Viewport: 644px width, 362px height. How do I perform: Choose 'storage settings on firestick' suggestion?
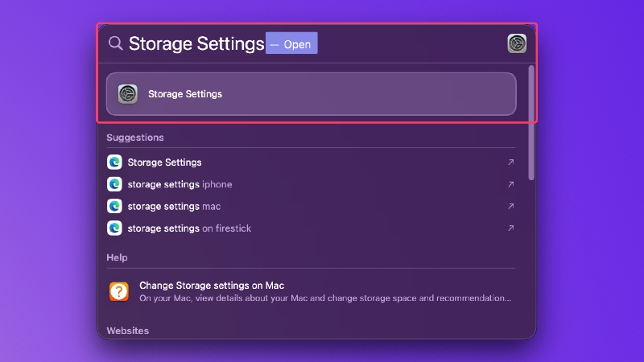(311, 228)
